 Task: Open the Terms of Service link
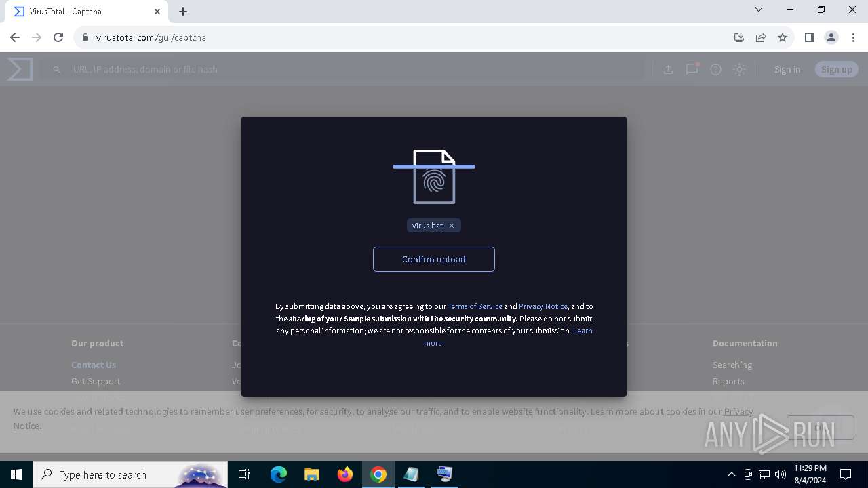475,306
